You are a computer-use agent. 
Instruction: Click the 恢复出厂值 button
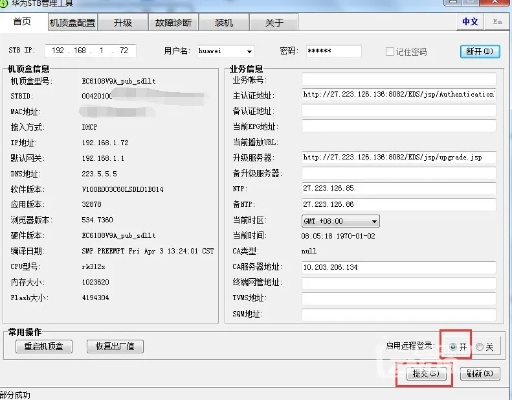tap(115, 346)
